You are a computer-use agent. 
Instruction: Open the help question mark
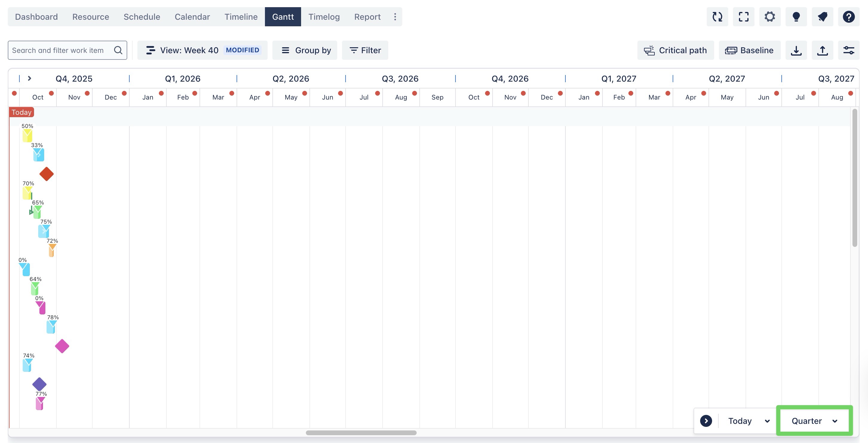(849, 16)
